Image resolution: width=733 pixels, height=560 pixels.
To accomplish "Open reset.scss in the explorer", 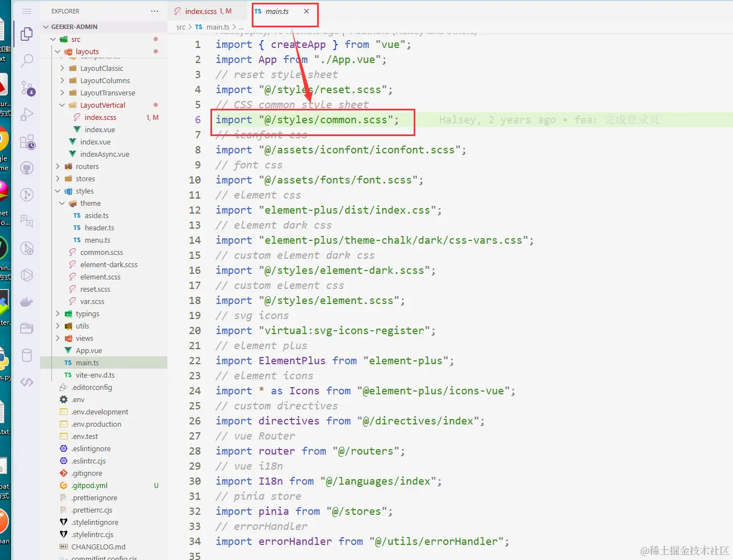I will (95, 289).
